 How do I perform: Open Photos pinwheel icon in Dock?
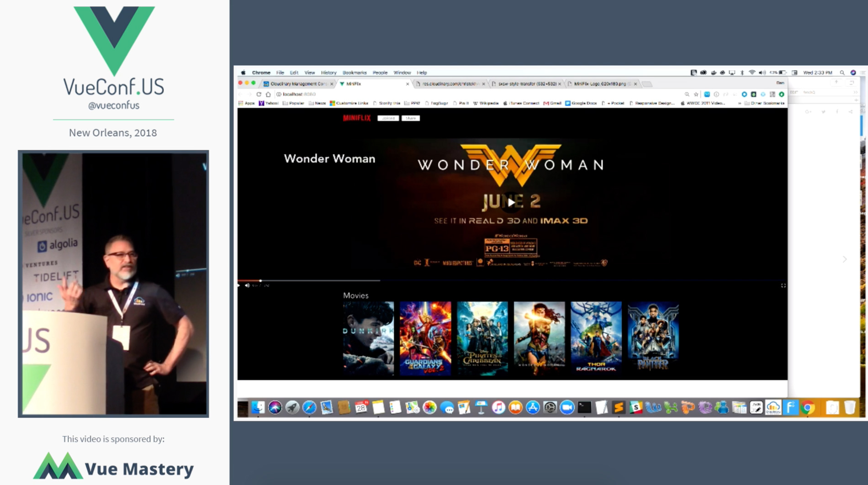click(x=429, y=407)
